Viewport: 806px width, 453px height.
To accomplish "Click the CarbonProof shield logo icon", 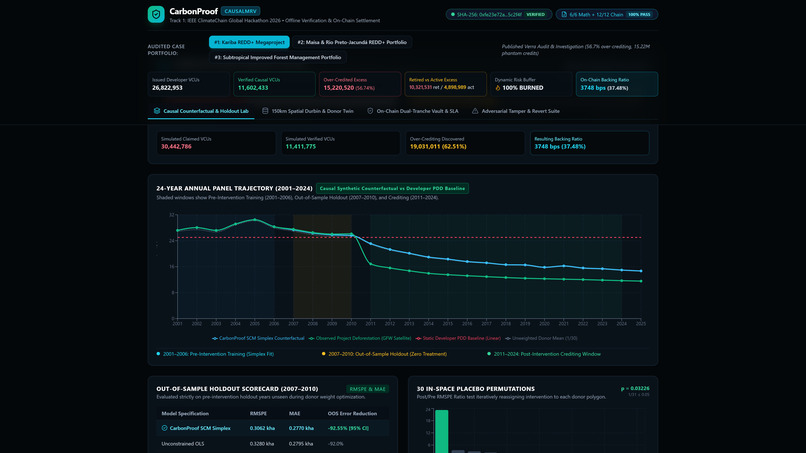I will tap(156, 14).
